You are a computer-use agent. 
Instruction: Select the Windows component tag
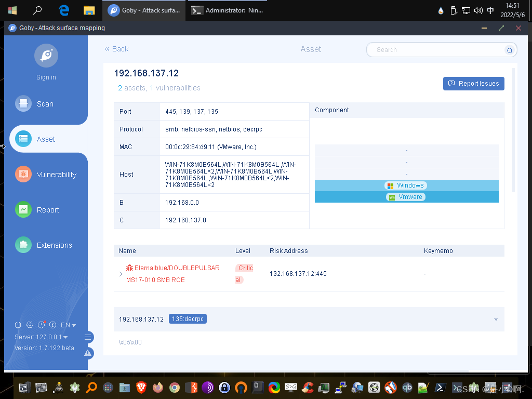tap(406, 185)
